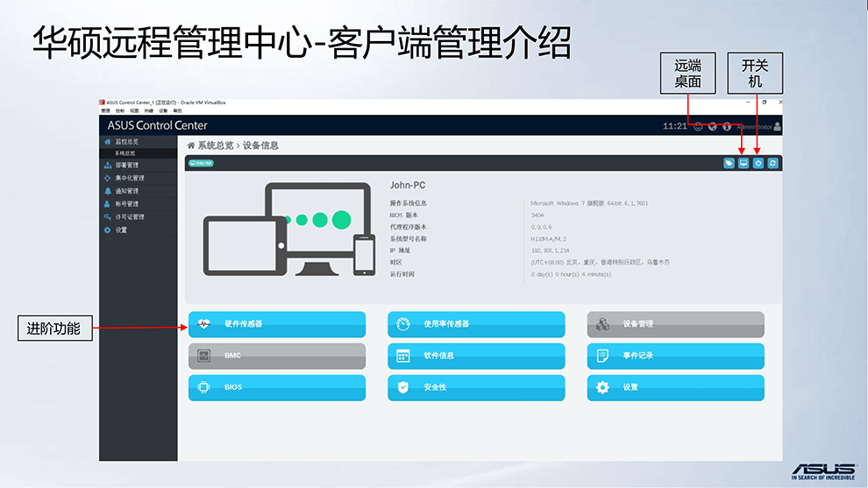Click the tag icon in device toolbar

[729, 163]
